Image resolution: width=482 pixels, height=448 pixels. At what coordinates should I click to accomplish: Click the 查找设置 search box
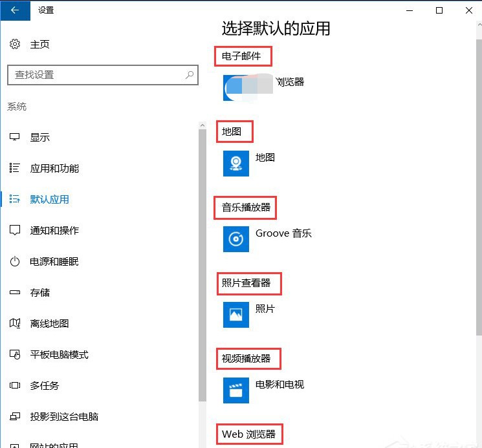[x=97, y=75]
